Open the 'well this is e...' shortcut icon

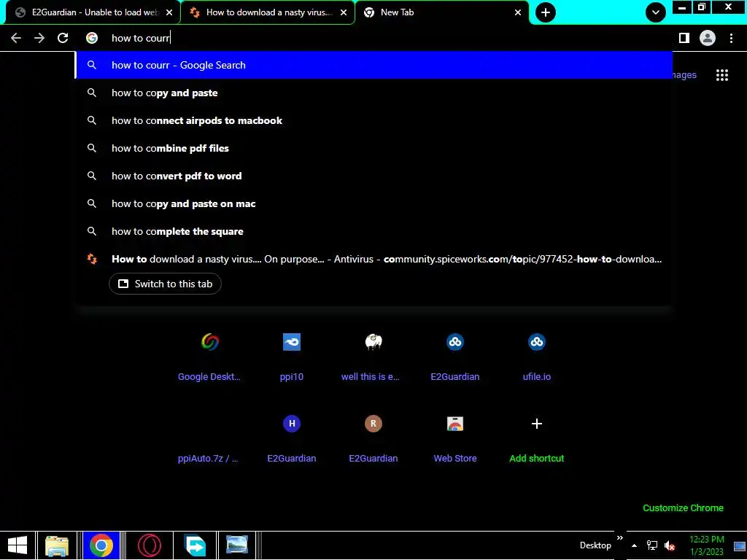point(373,342)
